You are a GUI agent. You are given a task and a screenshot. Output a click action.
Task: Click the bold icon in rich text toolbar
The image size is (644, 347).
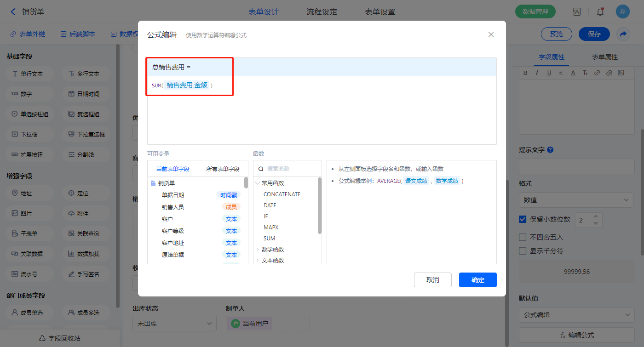pyautogui.click(x=526, y=73)
